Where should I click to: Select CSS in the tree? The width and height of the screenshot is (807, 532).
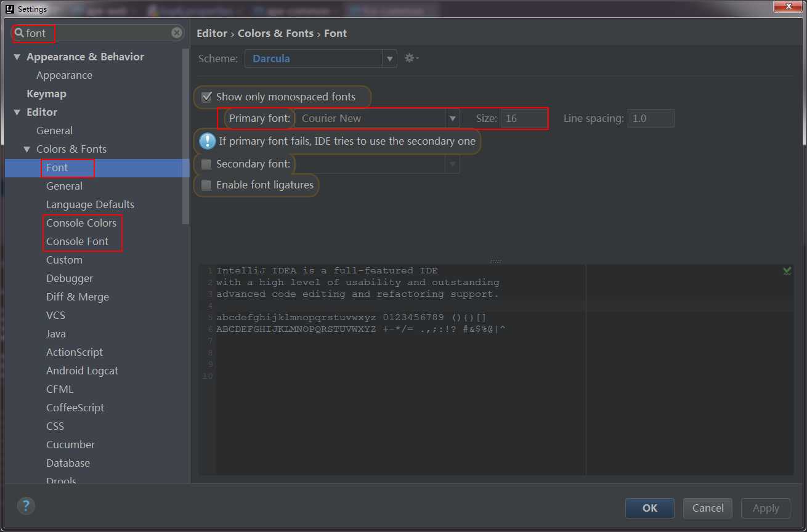tap(55, 426)
